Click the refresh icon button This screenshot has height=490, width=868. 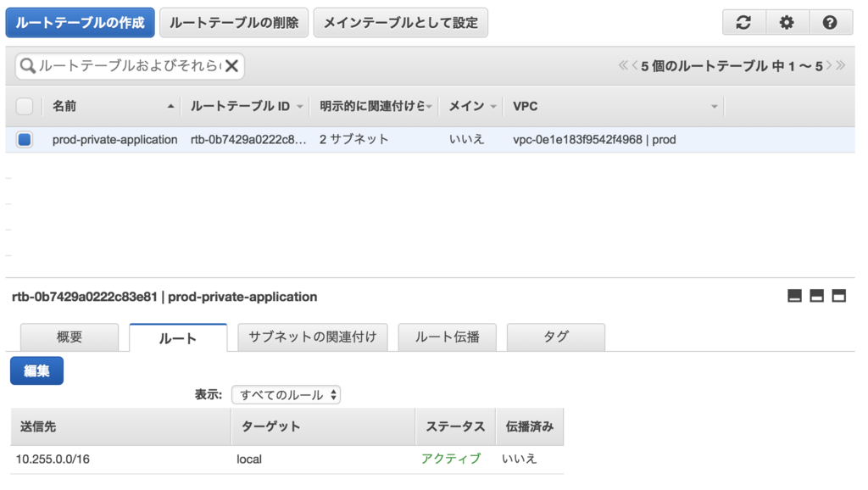(743, 23)
